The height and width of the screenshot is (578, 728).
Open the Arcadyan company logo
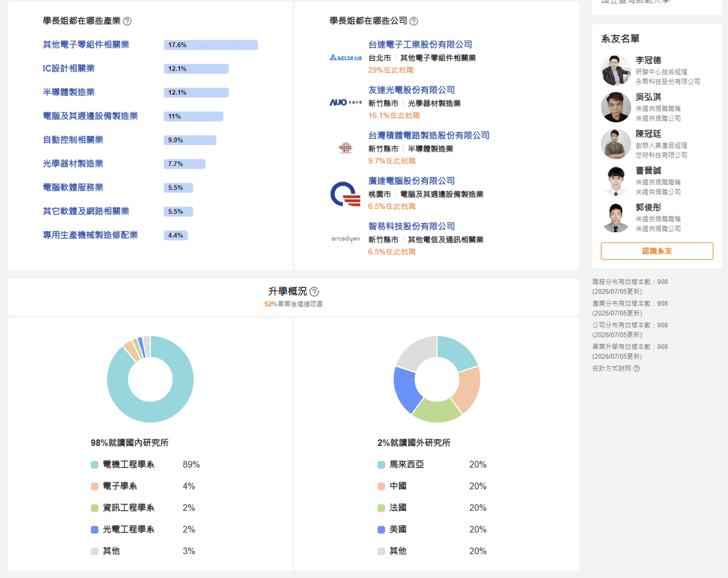346,239
